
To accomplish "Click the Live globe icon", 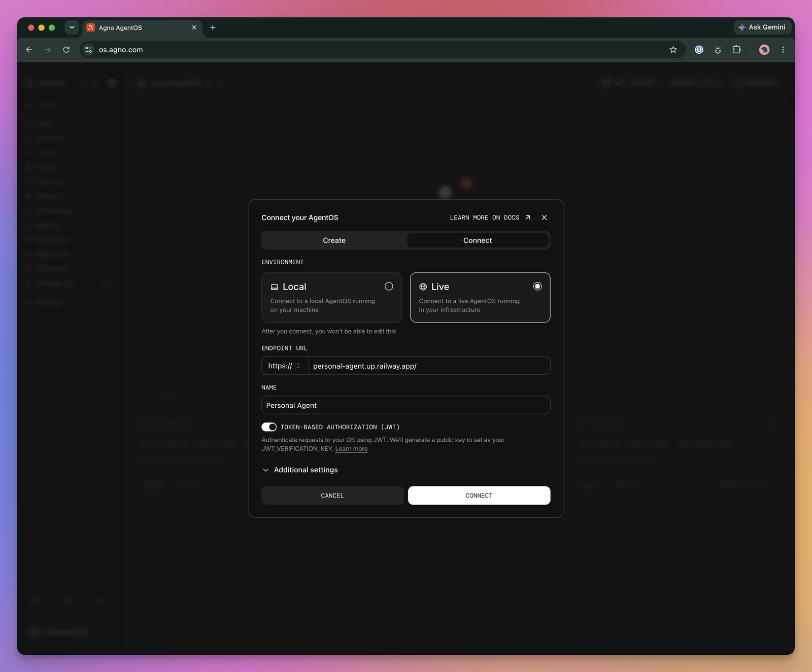I will (423, 287).
